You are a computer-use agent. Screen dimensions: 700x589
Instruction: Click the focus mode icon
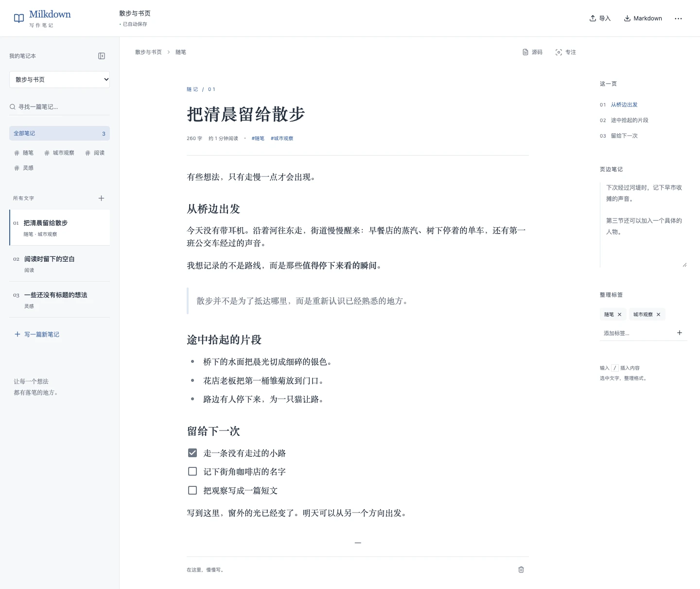coord(559,52)
